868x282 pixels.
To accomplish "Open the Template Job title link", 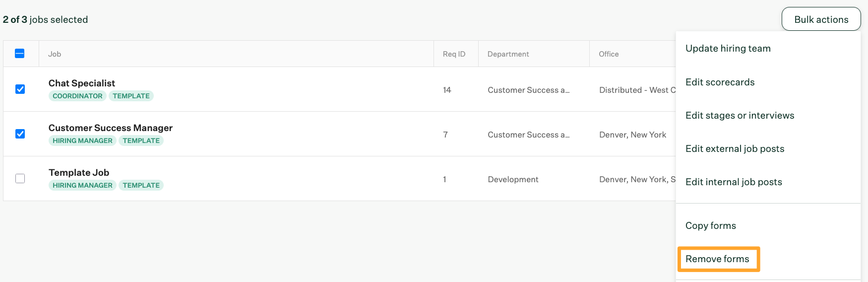I will pos(79,173).
